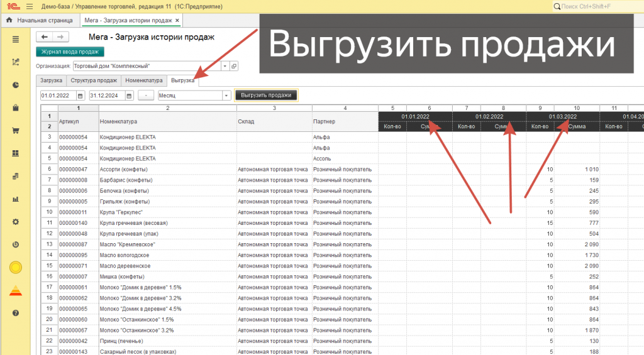Switch to the Загрузка tab
The image size is (644, 355).
click(52, 80)
